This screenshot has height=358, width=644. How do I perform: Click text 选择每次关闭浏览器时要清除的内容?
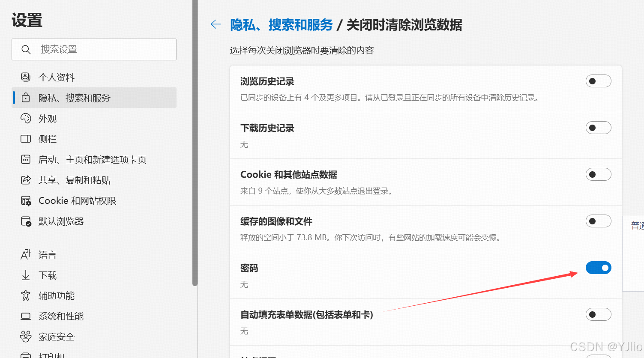(x=302, y=51)
